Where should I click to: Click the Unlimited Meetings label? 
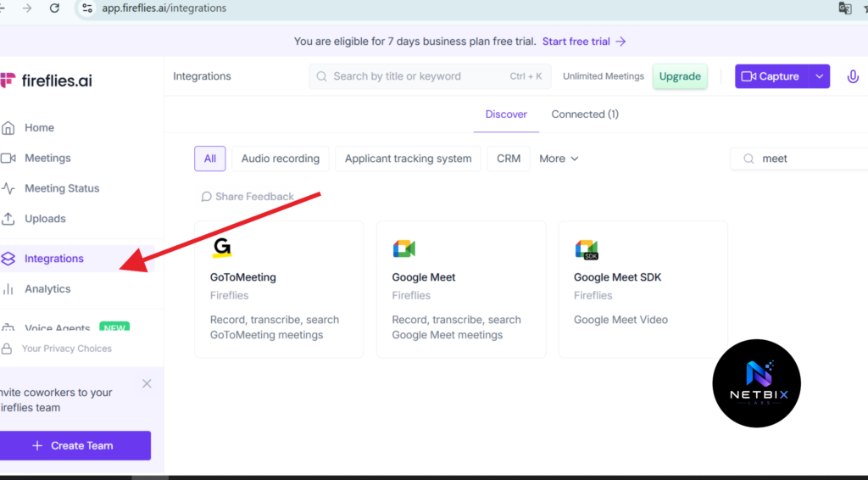pyautogui.click(x=604, y=76)
